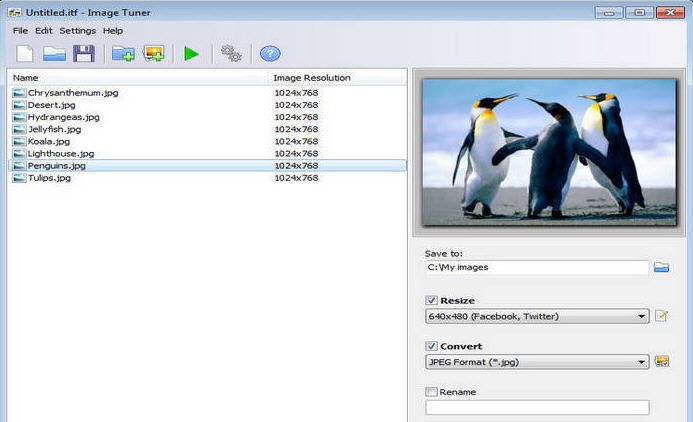Enable the Rename checkbox
The height and width of the screenshot is (422, 693).
431,392
